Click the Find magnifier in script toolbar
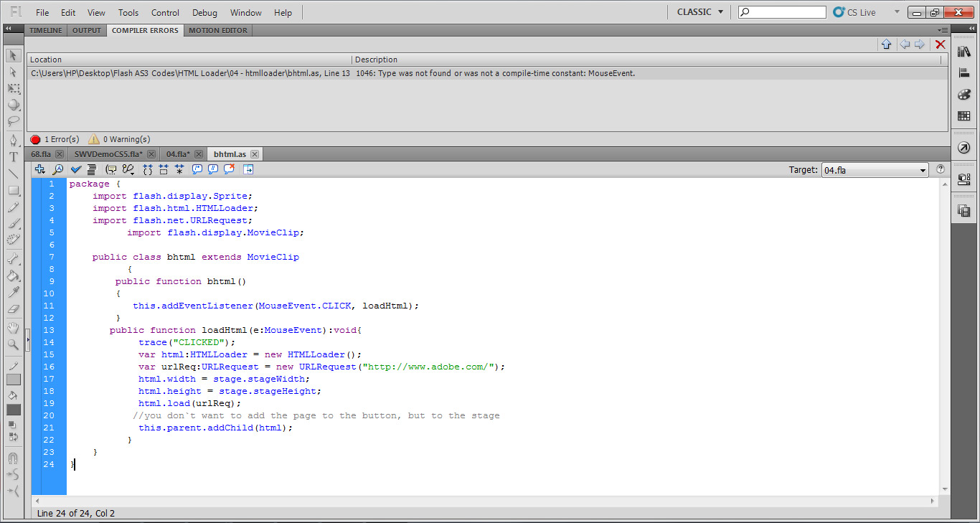This screenshot has height=523, width=980. click(x=58, y=169)
